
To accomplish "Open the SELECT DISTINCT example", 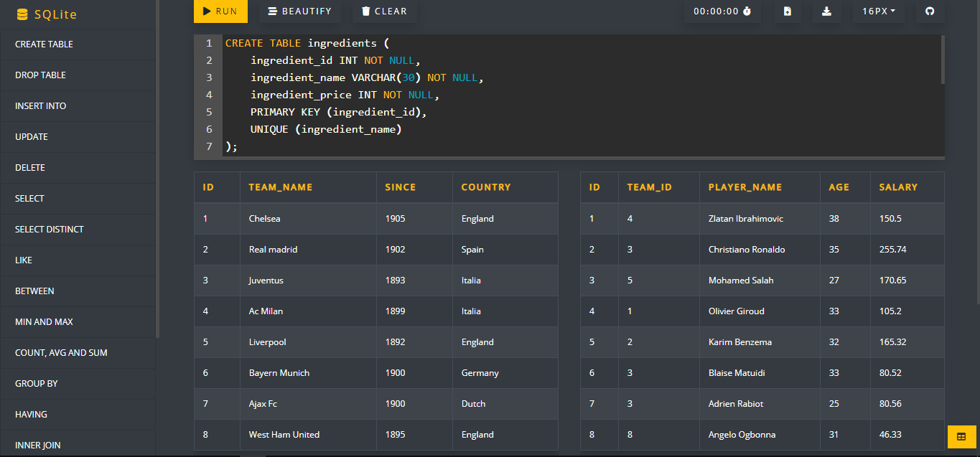I will click(x=78, y=230).
